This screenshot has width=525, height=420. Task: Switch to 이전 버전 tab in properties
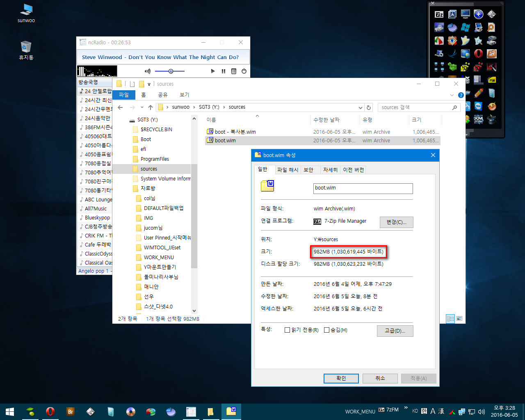tap(353, 170)
